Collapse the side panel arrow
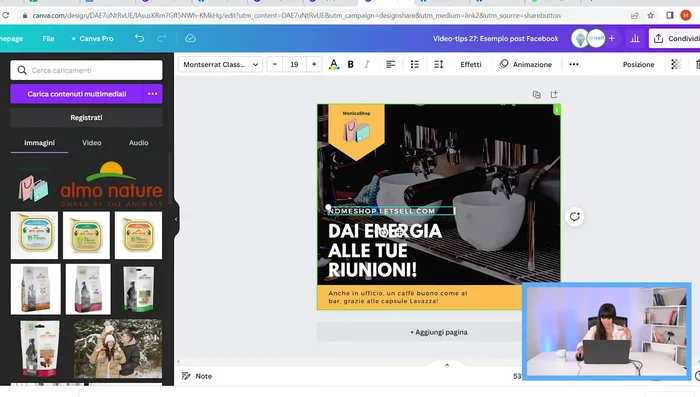The image size is (700, 397). pos(176,219)
